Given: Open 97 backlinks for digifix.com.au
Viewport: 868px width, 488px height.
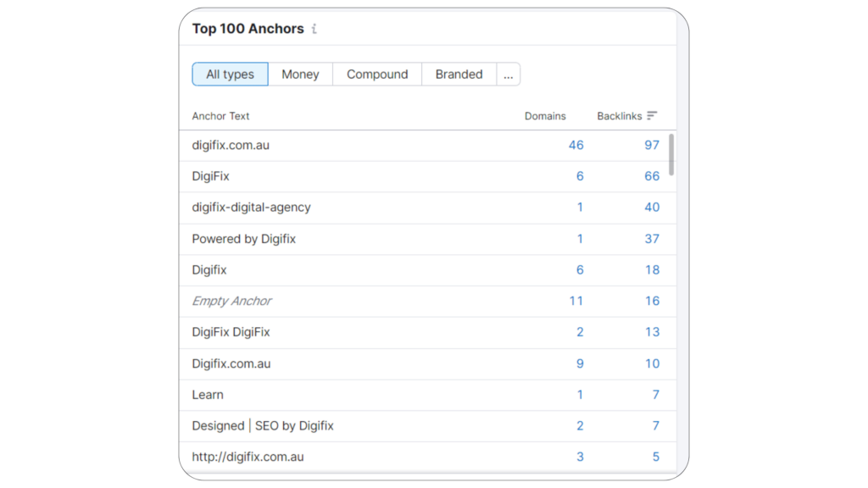Looking at the screenshot, I should point(652,145).
